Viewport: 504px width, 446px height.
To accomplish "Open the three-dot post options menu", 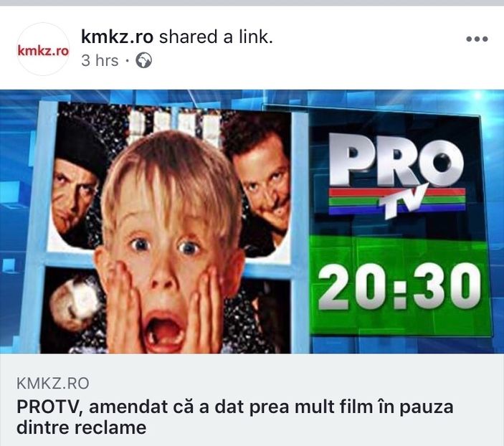I will (x=477, y=39).
